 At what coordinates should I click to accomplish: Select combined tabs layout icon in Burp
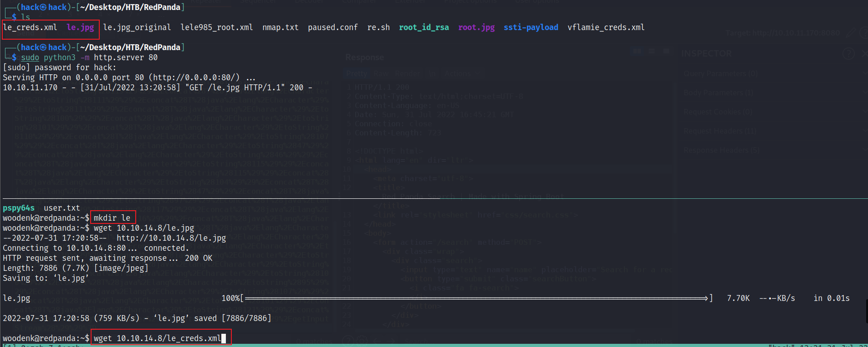click(666, 52)
